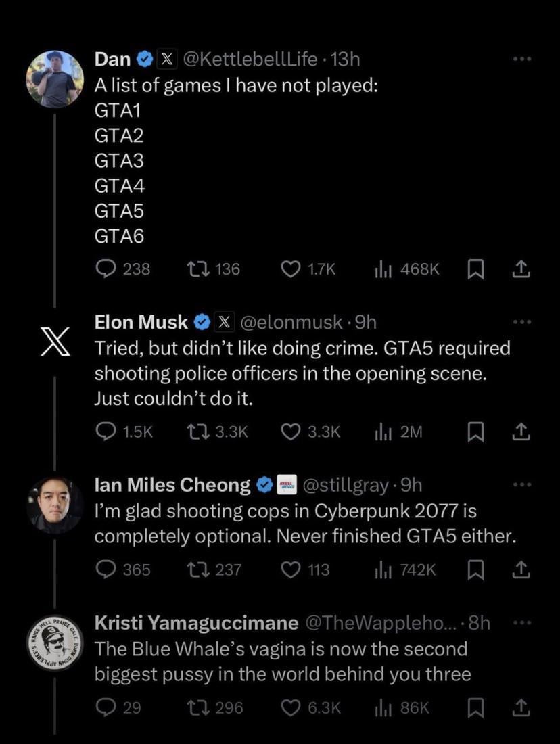The height and width of the screenshot is (744, 560).
Task: Reply to Dan's GTA games tweet
Action: pos(106,269)
